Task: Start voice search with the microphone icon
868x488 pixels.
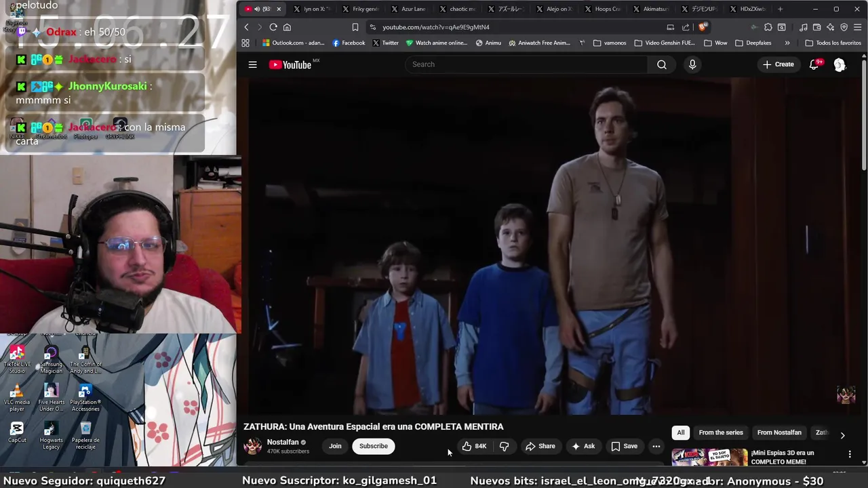Action: tap(692, 64)
